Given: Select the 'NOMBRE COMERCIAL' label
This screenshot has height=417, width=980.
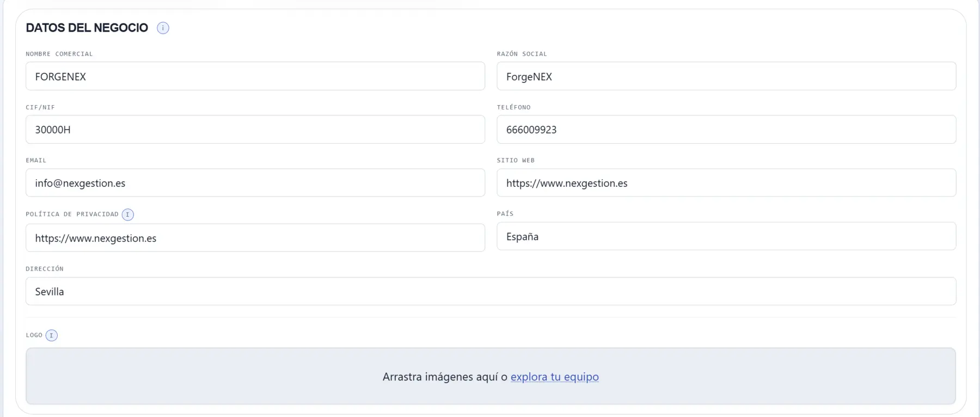Looking at the screenshot, I should click(x=59, y=54).
